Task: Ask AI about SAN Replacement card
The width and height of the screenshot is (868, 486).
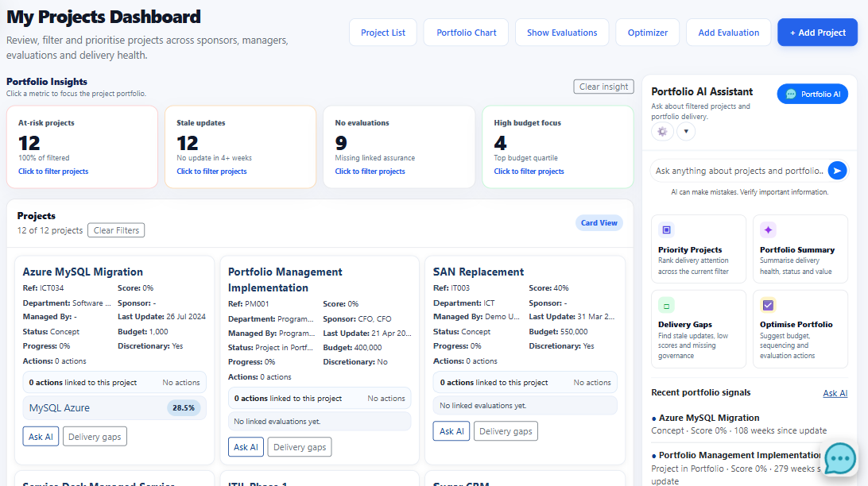Action: [x=451, y=431]
